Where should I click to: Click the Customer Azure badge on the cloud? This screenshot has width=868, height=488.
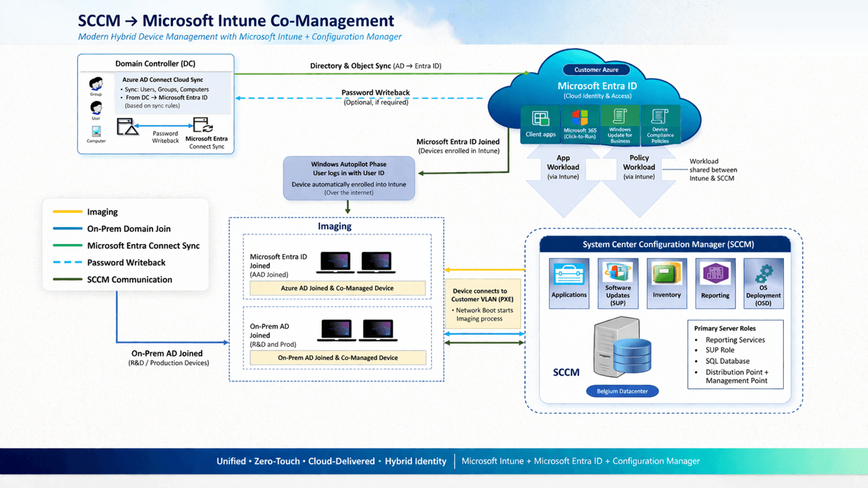[597, 70]
